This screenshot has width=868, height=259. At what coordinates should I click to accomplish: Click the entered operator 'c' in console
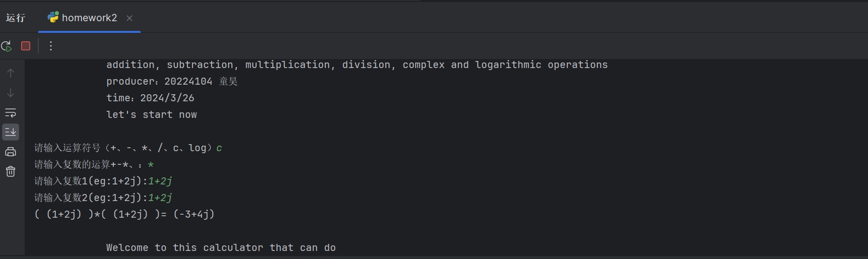tap(219, 148)
